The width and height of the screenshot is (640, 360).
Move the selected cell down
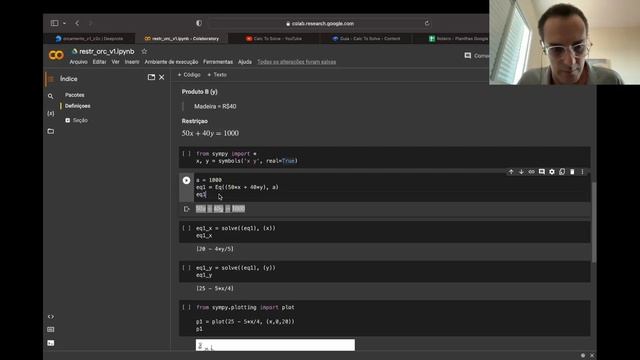(521, 172)
